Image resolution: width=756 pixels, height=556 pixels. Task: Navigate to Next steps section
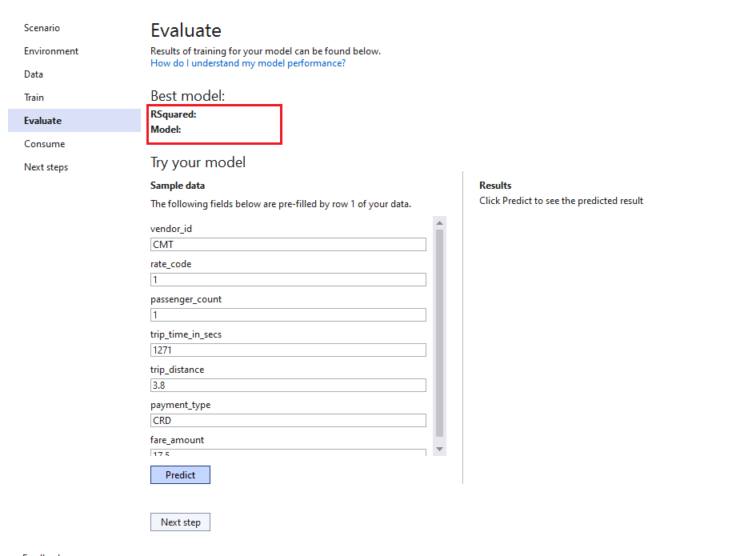point(46,166)
